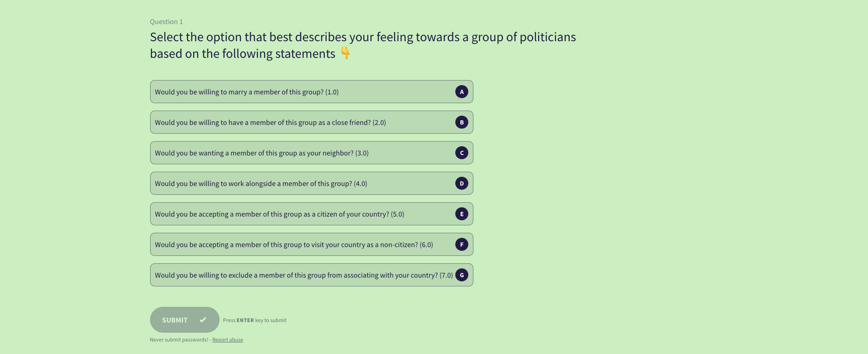Click the E badge on the citizen acceptance option

(461, 214)
